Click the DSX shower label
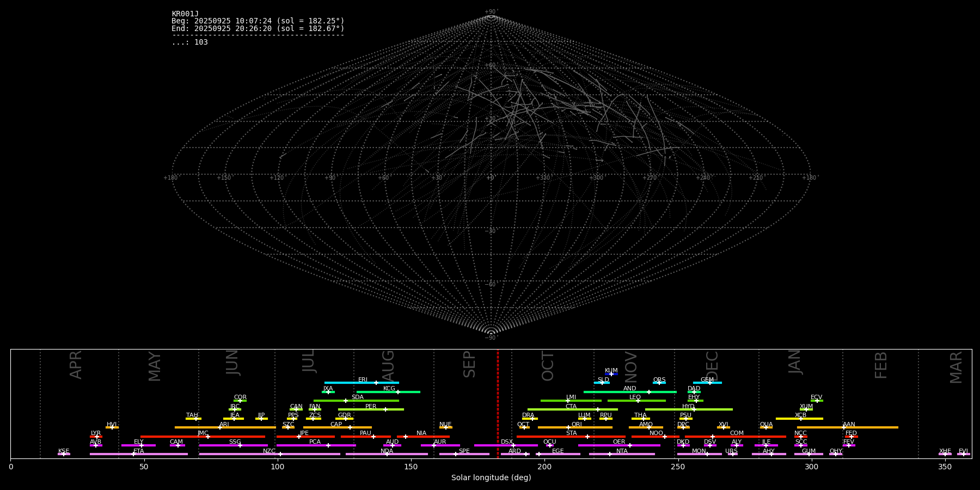 pyautogui.click(x=507, y=442)
